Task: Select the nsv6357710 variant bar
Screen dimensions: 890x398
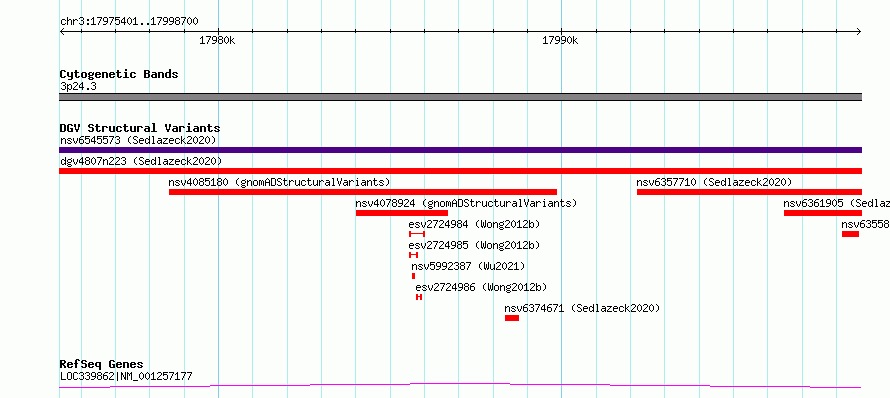Action: (749, 192)
